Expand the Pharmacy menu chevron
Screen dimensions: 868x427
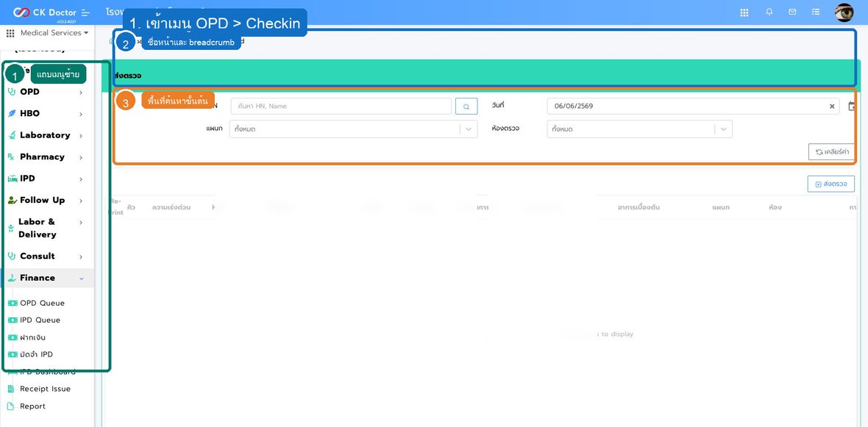coord(81,157)
